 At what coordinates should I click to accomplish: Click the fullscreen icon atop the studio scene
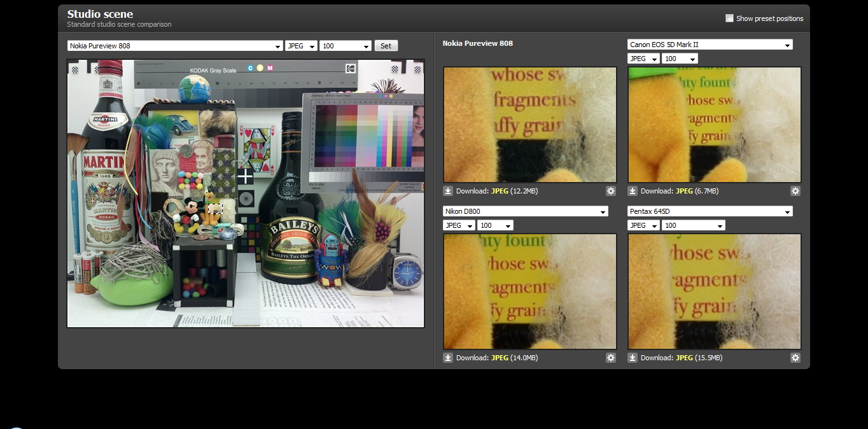pyautogui.click(x=351, y=68)
